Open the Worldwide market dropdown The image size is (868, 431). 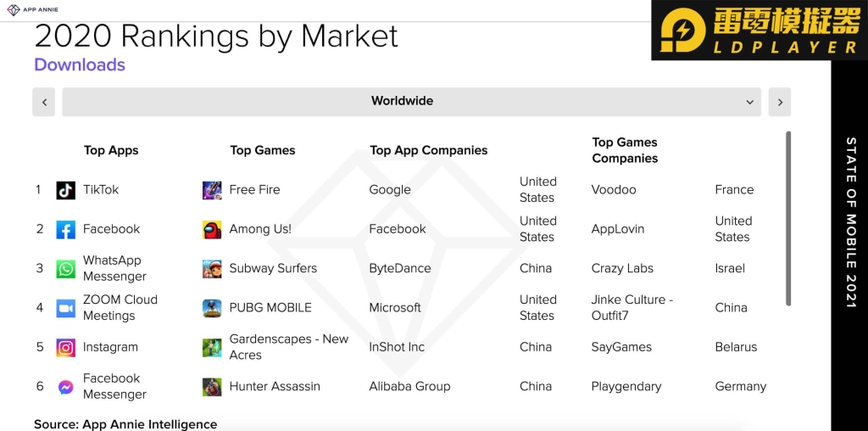click(411, 101)
